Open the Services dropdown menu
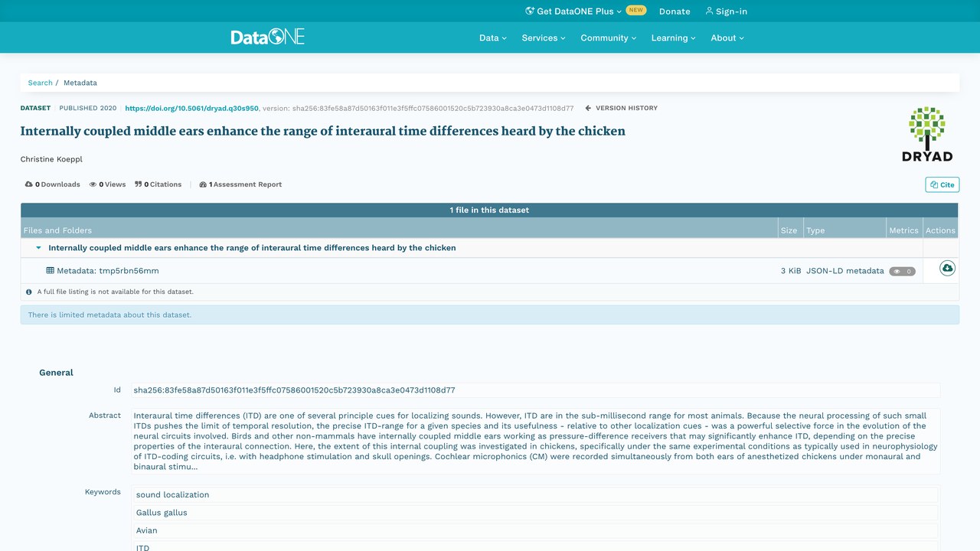The height and width of the screenshot is (551, 980). 544,37
